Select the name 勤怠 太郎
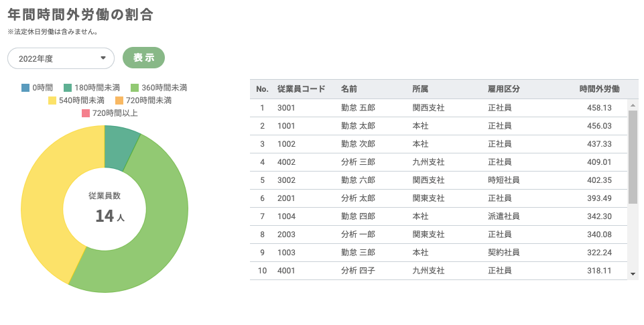644x325 pixels. pyautogui.click(x=358, y=126)
